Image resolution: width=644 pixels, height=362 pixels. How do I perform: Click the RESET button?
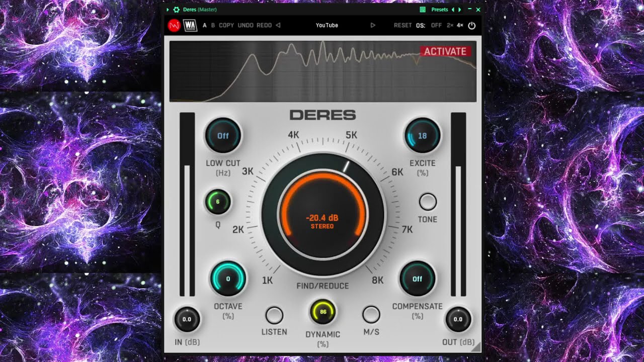pos(403,25)
